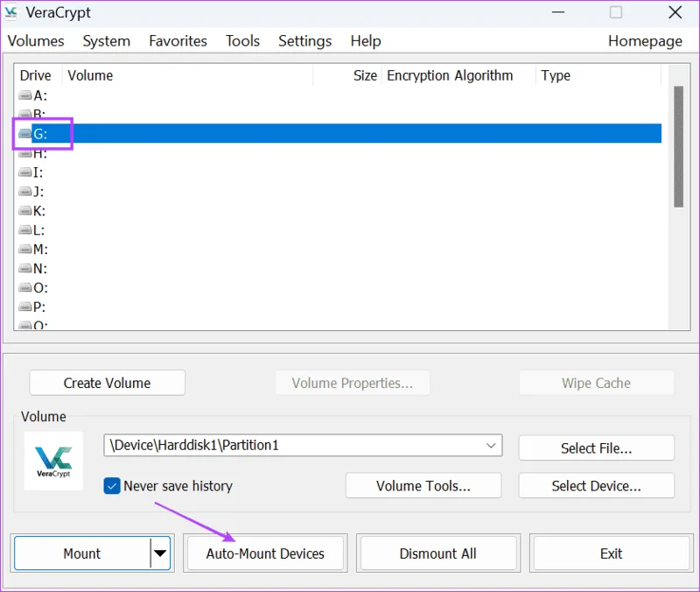Viewport: 700px width, 592px height.
Task: Select the G: drive icon
Action: 25,134
